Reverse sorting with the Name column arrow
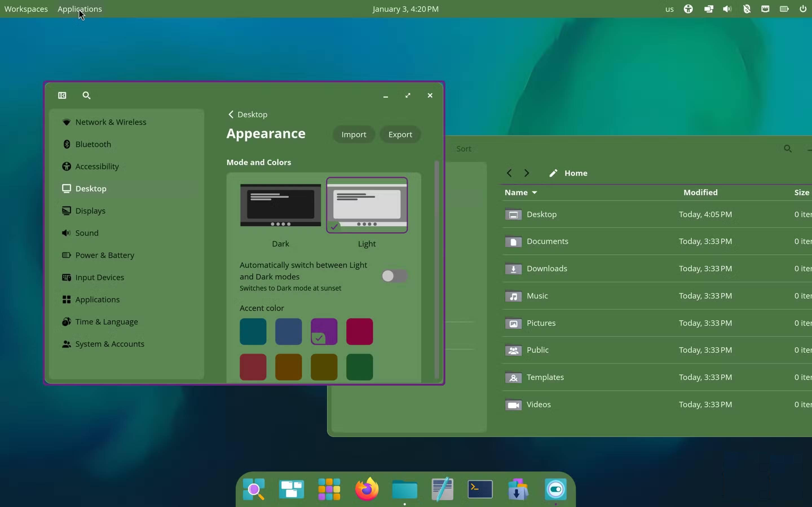Viewport: 812px width, 507px height. [534, 192]
